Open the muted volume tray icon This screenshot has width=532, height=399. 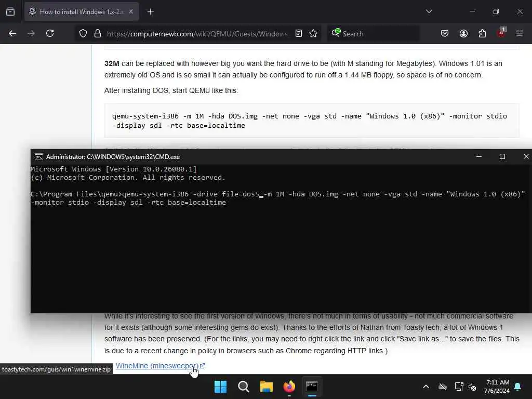pos(472,387)
